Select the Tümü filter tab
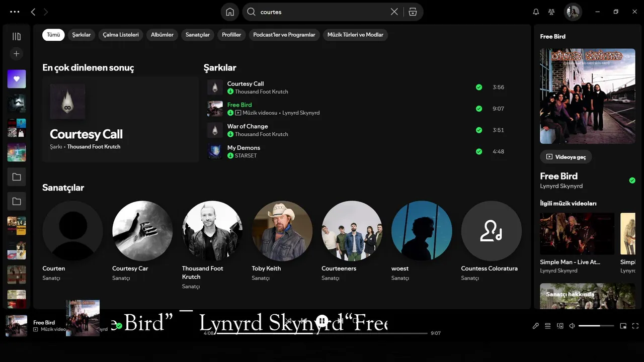The image size is (644, 362). [53, 35]
